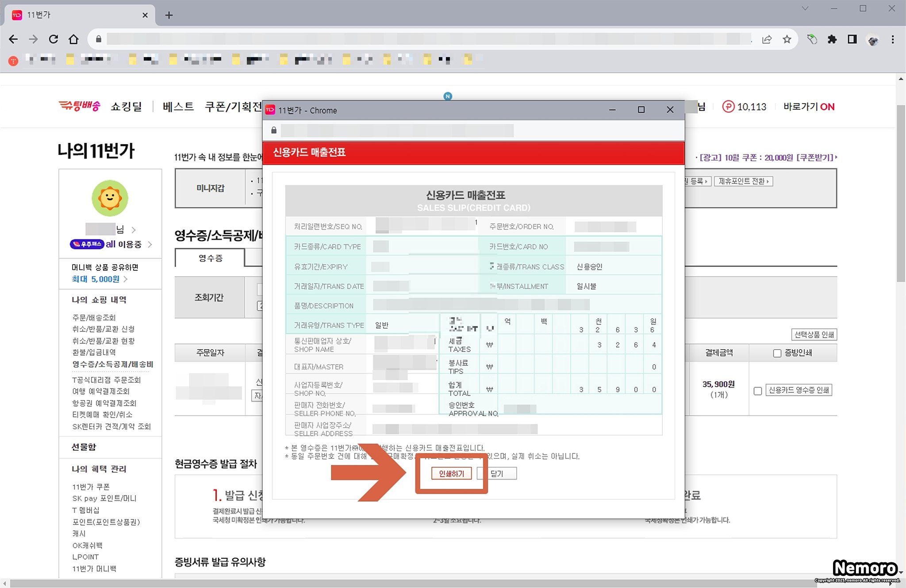Reload the page with refresh icon
The image size is (906, 588).
(54, 39)
